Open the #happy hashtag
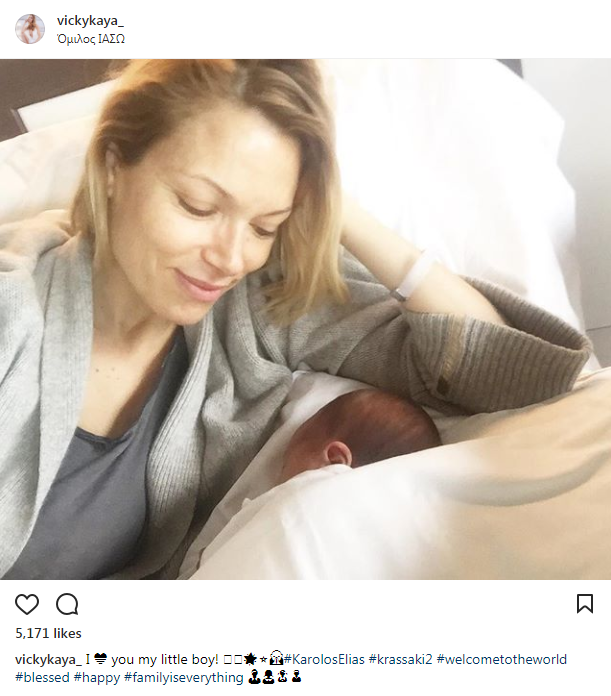The height and width of the screenshot is (696, 611). 97,678
